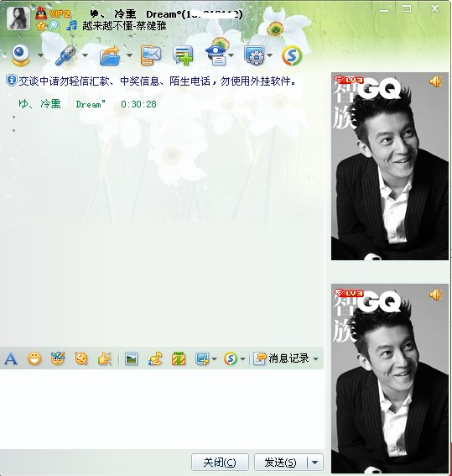Click the send picture icon

(x=132, y=358)
